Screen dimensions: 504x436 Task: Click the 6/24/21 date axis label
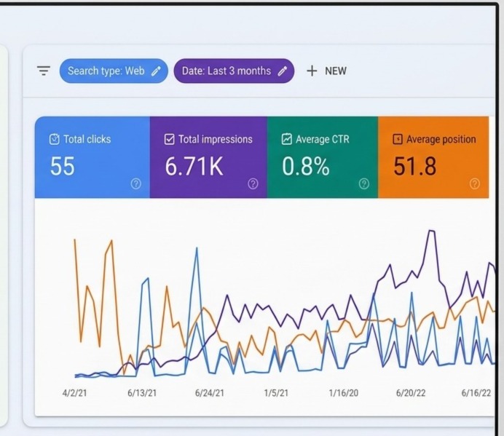point(210,393)
